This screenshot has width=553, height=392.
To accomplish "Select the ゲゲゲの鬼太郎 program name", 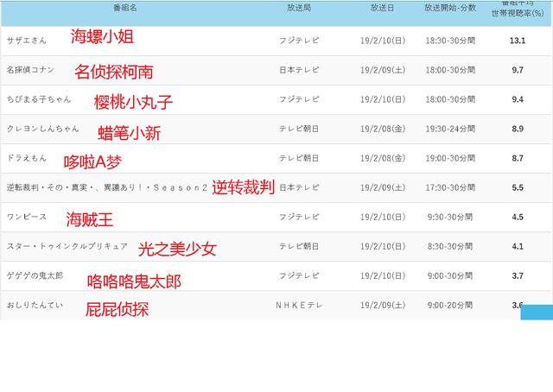I will 35,275.
